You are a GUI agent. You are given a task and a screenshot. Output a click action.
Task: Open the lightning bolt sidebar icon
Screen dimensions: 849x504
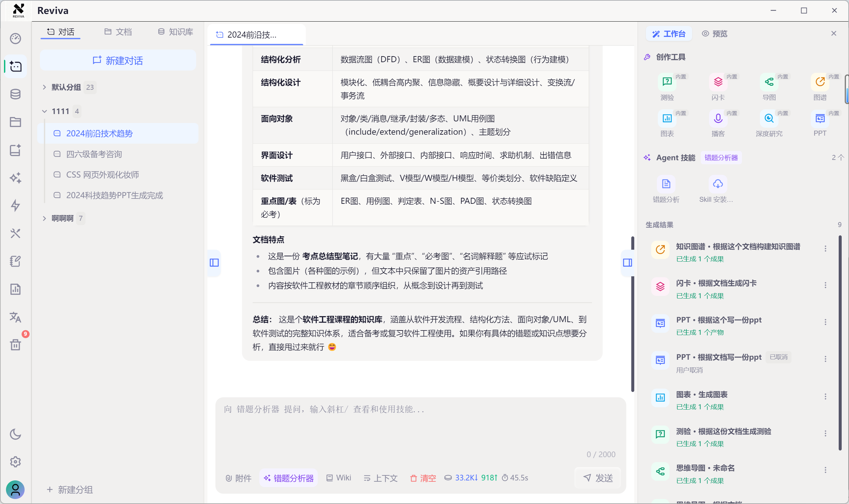tap(15, 205)
